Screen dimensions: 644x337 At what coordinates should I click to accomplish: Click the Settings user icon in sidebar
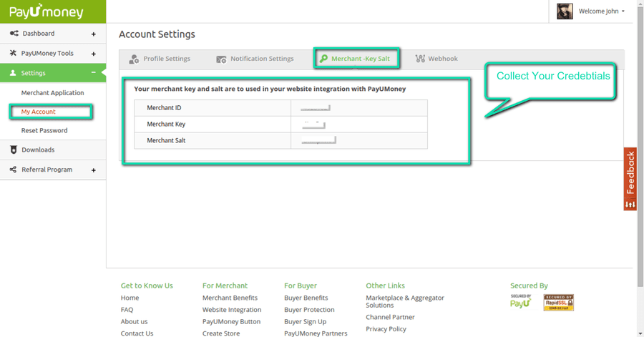click(x=13, y=73)
